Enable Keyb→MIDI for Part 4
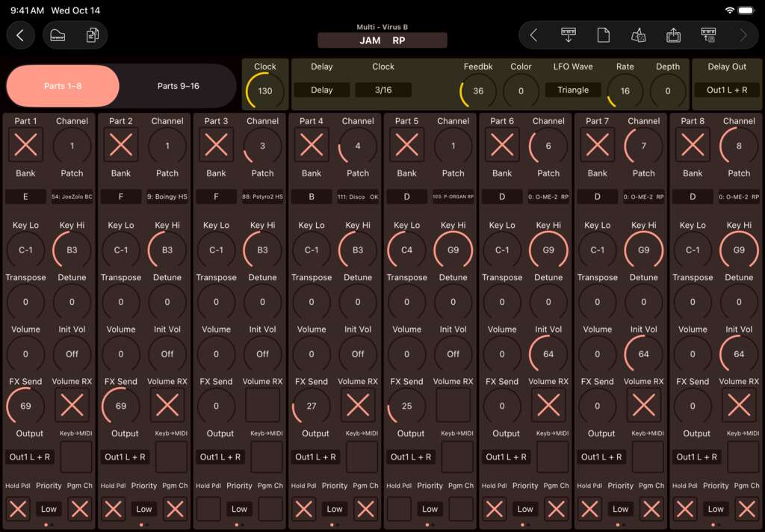765x532 pixels. point(362,457)
